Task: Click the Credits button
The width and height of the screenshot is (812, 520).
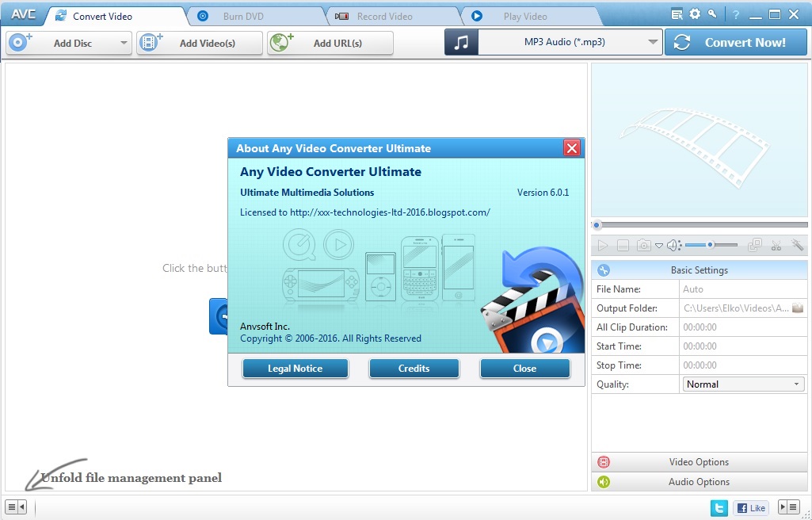Action: (414, 369)
